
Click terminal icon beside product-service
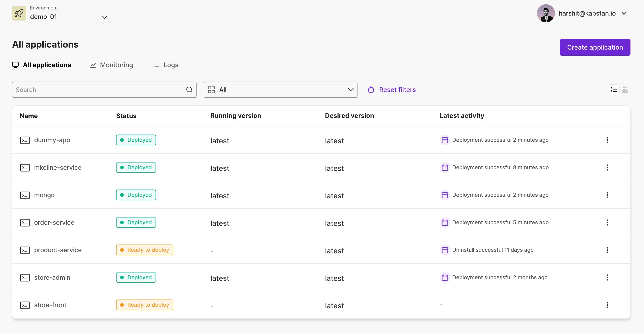25,250
